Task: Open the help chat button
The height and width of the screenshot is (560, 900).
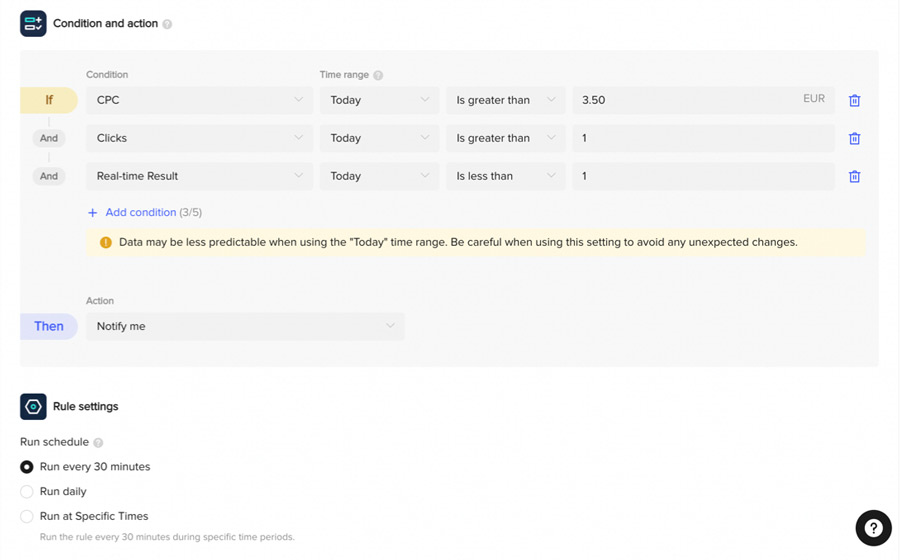Action: point(873,528)
